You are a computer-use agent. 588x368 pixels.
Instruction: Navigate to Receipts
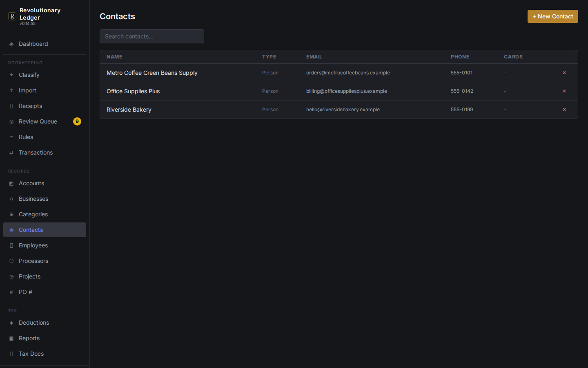tap(45, 106)
